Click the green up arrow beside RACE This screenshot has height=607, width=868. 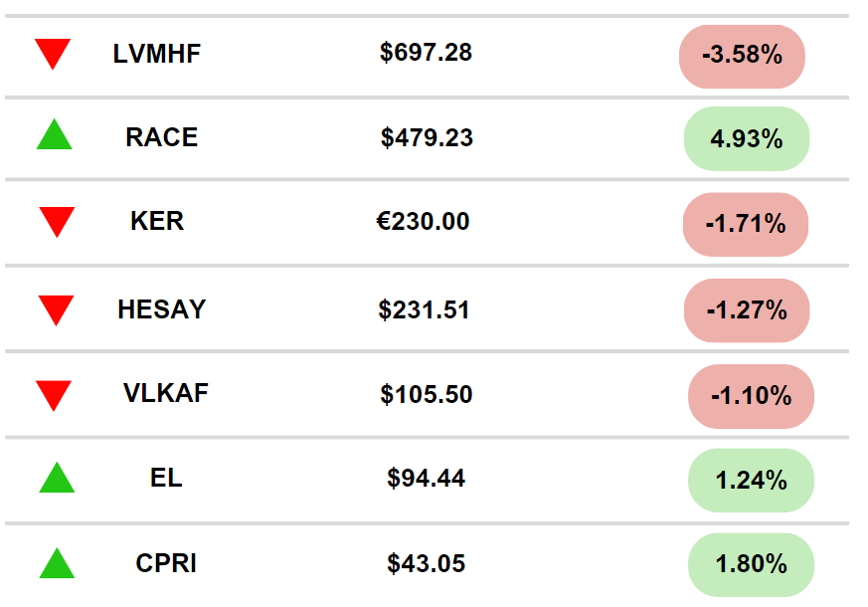click(55, 134)
